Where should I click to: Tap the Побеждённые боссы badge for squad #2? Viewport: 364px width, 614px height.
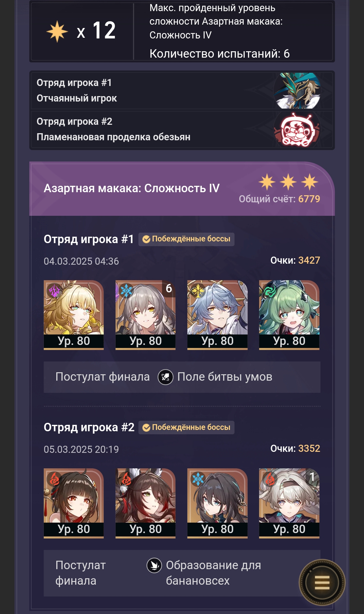pyautogui.click(x=186, y=428)
